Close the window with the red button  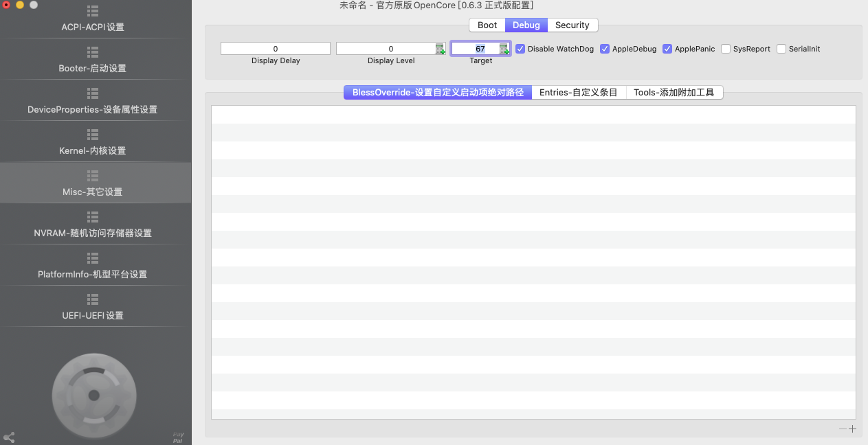pyautogui.click(x=6, y=5)
